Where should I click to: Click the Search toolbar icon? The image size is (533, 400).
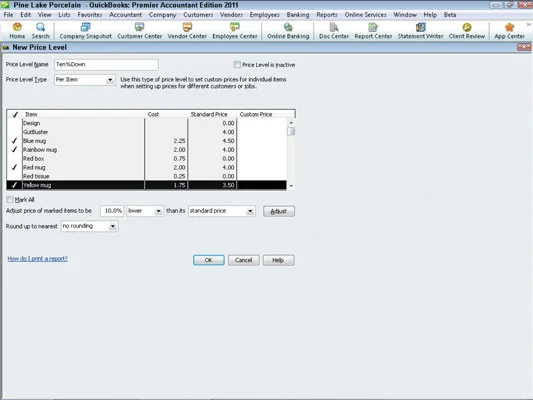pyautogui.click(x=40, y=31)
